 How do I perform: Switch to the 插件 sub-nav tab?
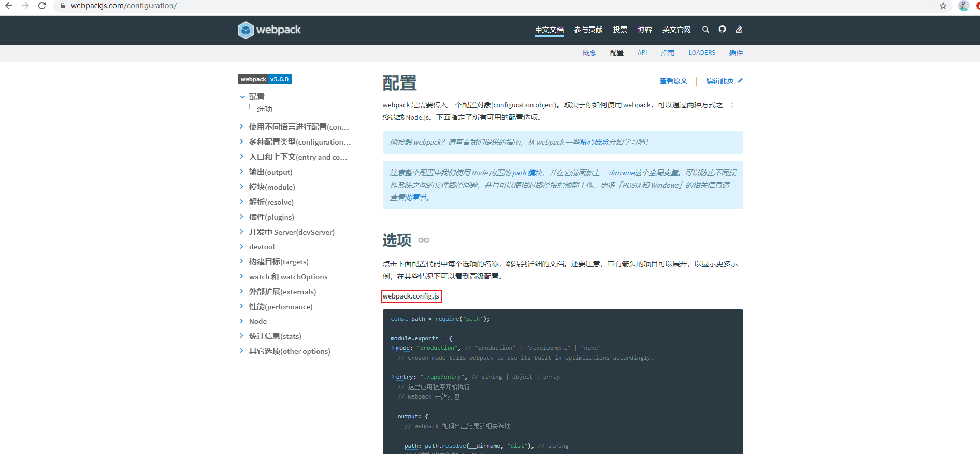(x=736, y=53)
